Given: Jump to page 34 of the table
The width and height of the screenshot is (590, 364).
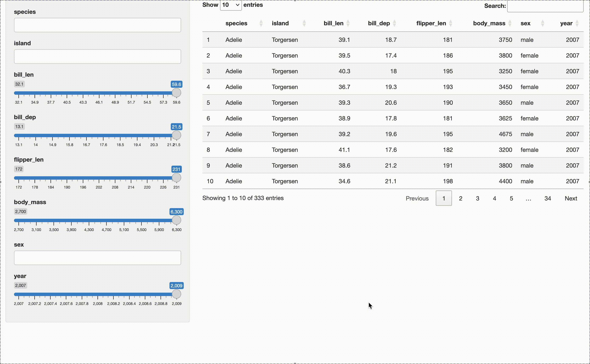Looking at the screenshot, I should pos(548,198).
